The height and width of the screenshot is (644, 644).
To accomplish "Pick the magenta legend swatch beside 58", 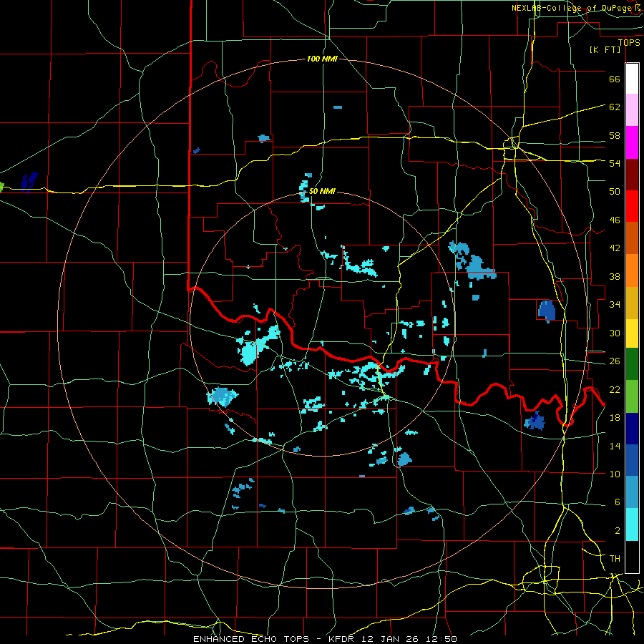I will pos(632,142).
